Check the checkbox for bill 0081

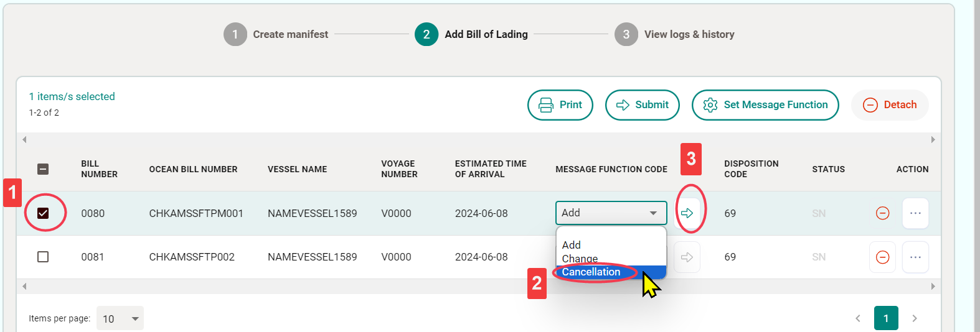tap(43, 257)
